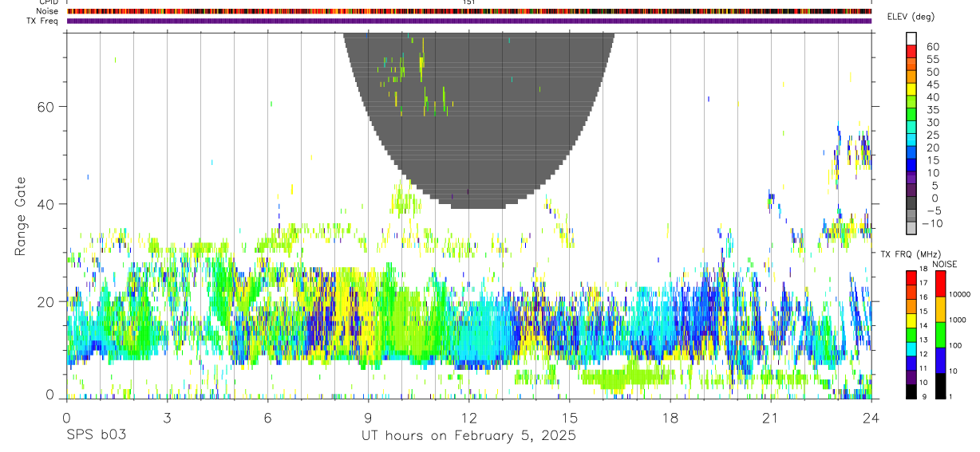Click the '9' label on TX FRQ bar
The height and width of the screenshot is (452, 980).
923,396
